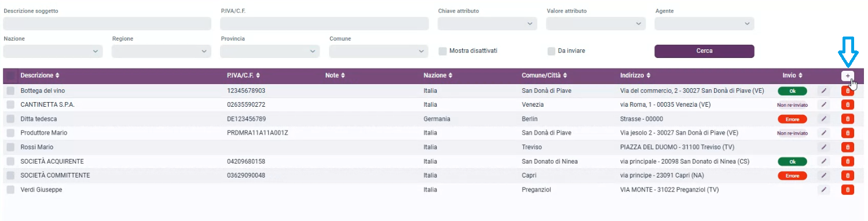Check the Verdi Giuseppe row checkbox
The width and height of the screenshot is (868, 221).
tap(10, 190)
